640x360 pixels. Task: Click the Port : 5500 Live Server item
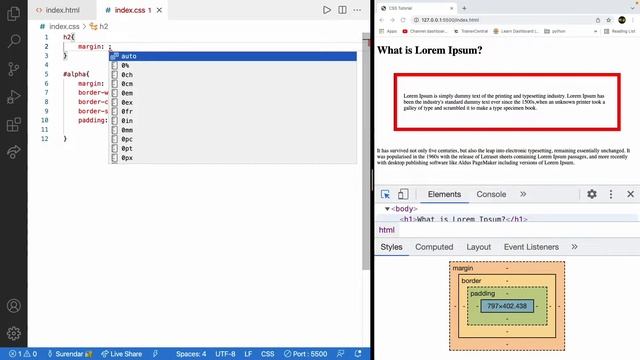(306, 354)
